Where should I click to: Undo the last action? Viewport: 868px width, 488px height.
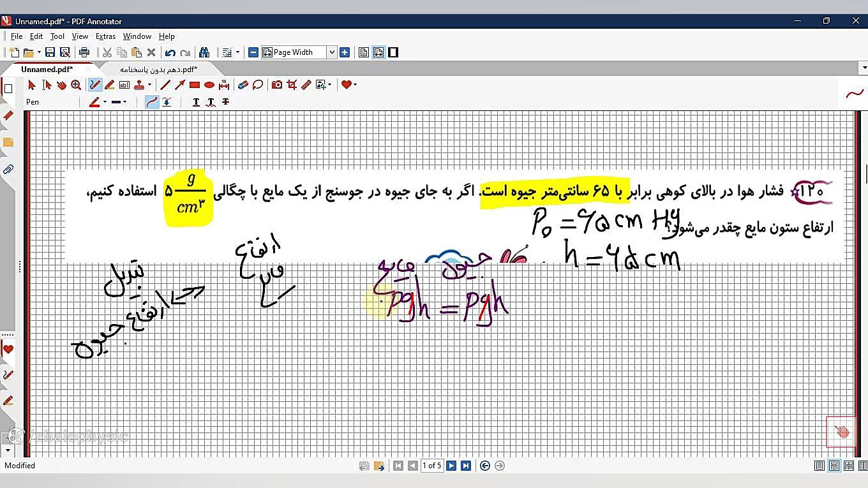coord(170,52)
